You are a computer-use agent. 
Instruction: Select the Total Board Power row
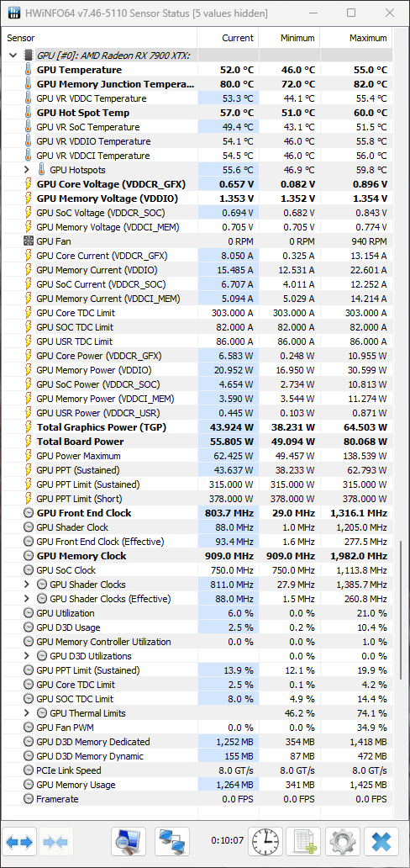tap(197, 442)
